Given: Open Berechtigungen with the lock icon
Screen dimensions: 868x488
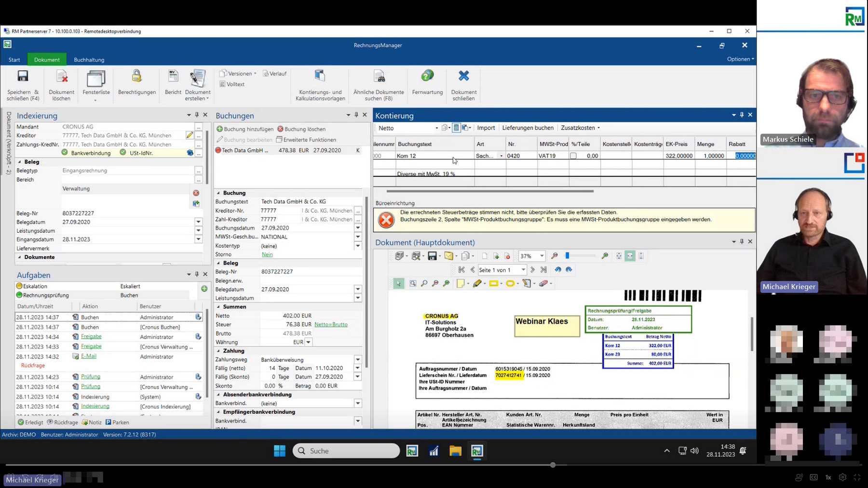Looking at the screenshot, I should tap(137, 76).
